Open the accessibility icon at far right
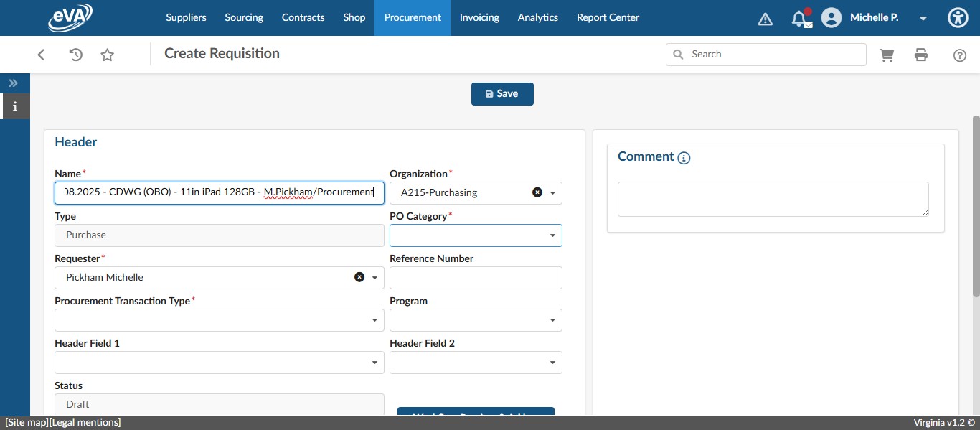Screen dimensions: 980x430 click(x=958, y=17)
